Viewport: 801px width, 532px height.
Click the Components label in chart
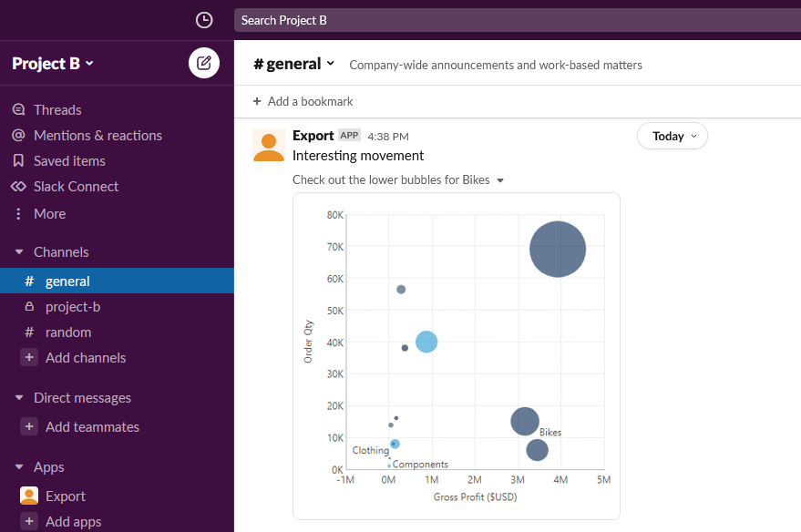[420, 464]
